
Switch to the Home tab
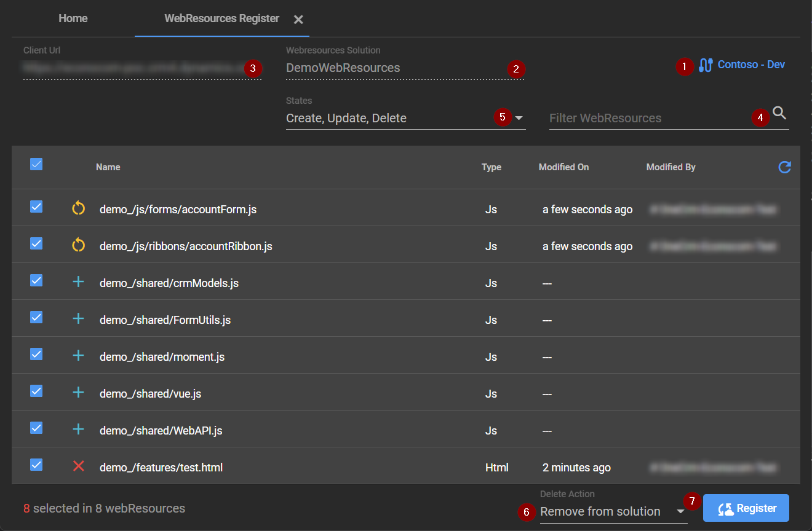pos(73,18)
